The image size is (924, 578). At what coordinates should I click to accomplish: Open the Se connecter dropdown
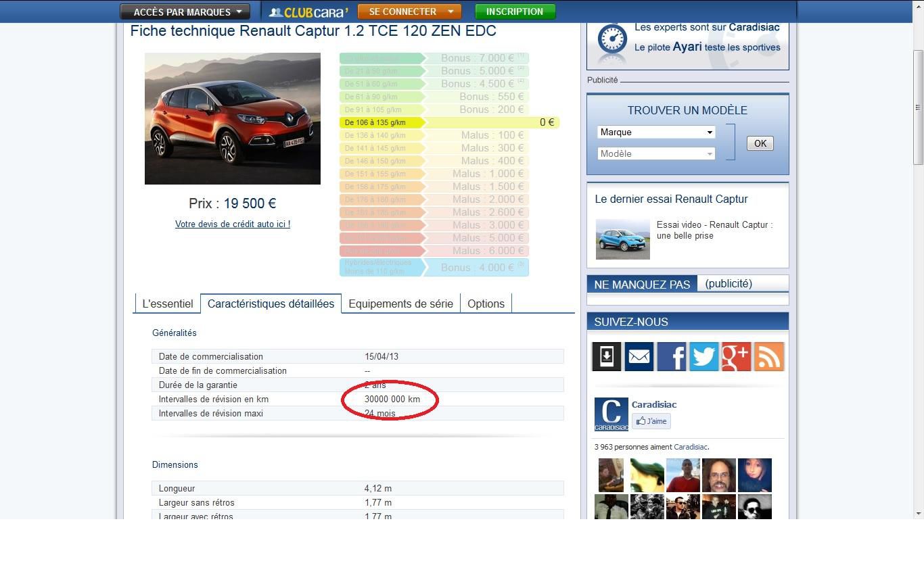click(409, 11)
